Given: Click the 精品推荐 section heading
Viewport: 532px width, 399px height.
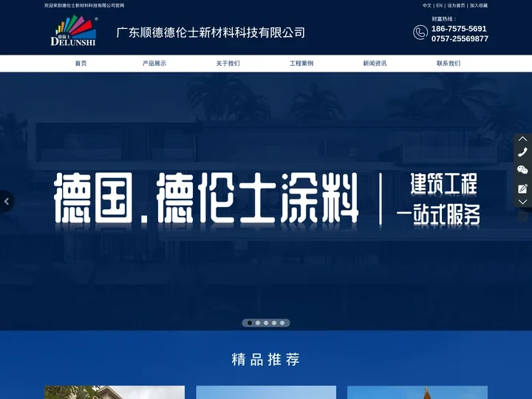Looking at the screenshot, I should coord(266,359).
